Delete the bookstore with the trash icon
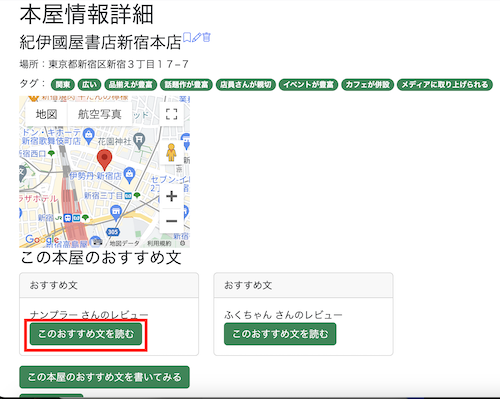Screen dimensions: 500x399 [207, 37]
